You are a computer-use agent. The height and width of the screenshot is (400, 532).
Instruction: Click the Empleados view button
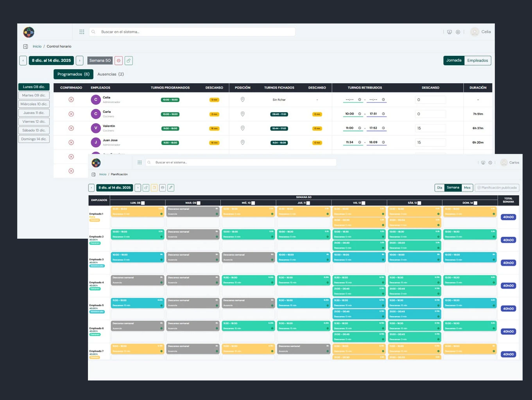pos(477,61)
